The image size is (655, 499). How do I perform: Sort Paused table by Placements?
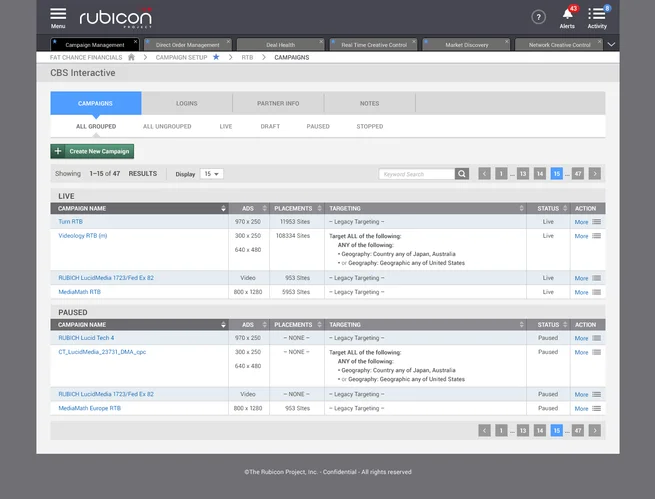(320, 324)
